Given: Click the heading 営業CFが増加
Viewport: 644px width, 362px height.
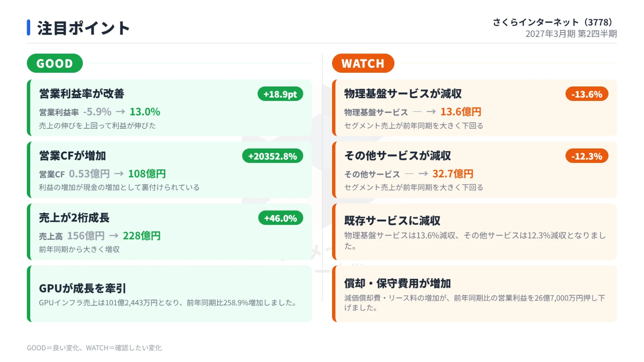Looking at the screenshot, I should point(72,156).
